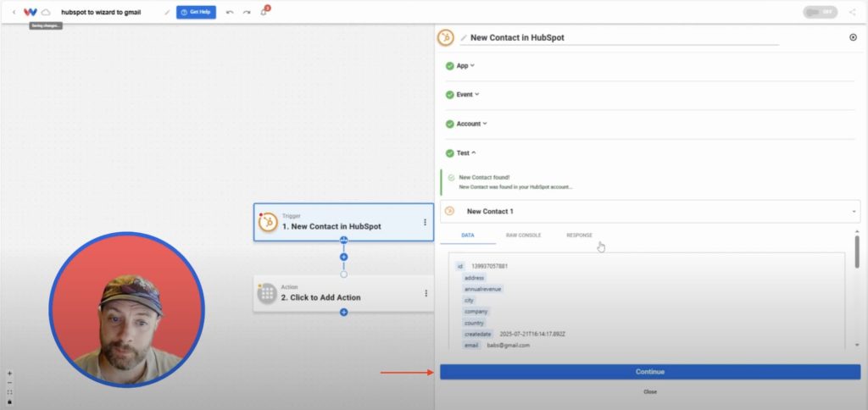Check the cloud save status icon
This screenshot has width=868, height=410.
tap(46, 12)
